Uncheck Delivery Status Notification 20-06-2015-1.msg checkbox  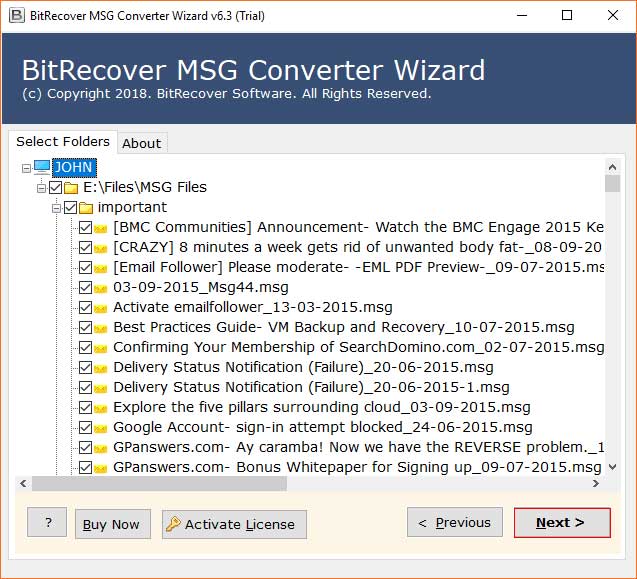pos(85,388)
